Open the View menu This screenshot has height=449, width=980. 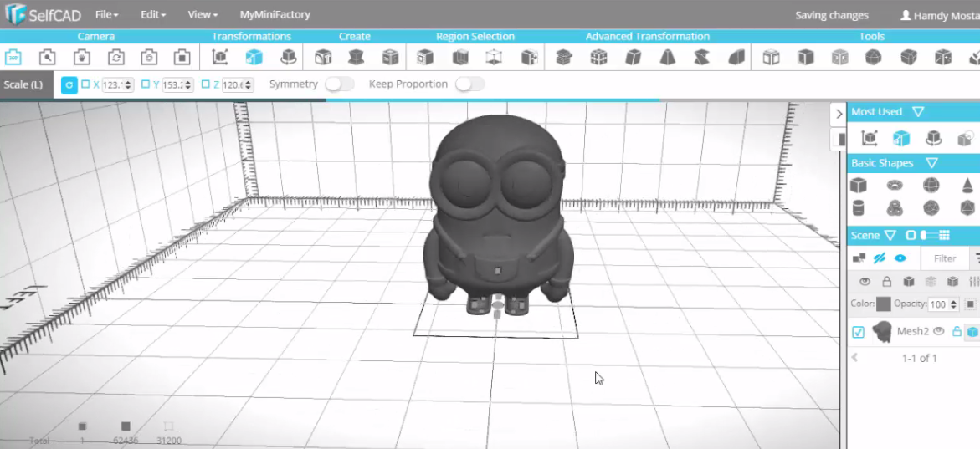coord(203,14)
